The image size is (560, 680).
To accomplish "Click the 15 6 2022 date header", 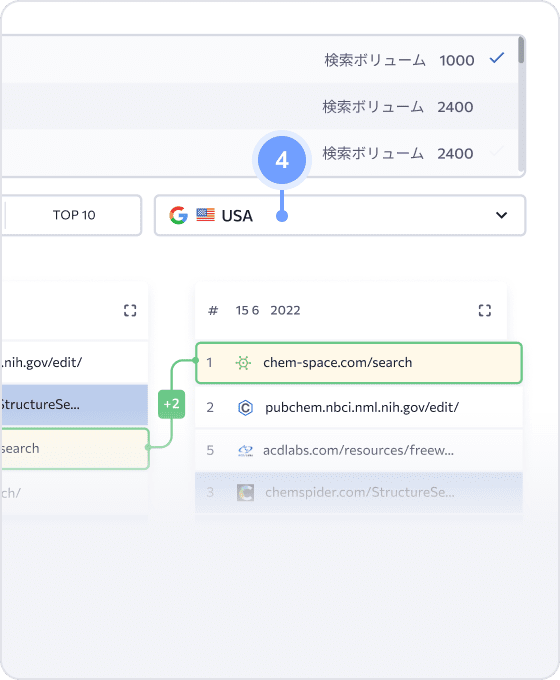I will tap(268, 311).
